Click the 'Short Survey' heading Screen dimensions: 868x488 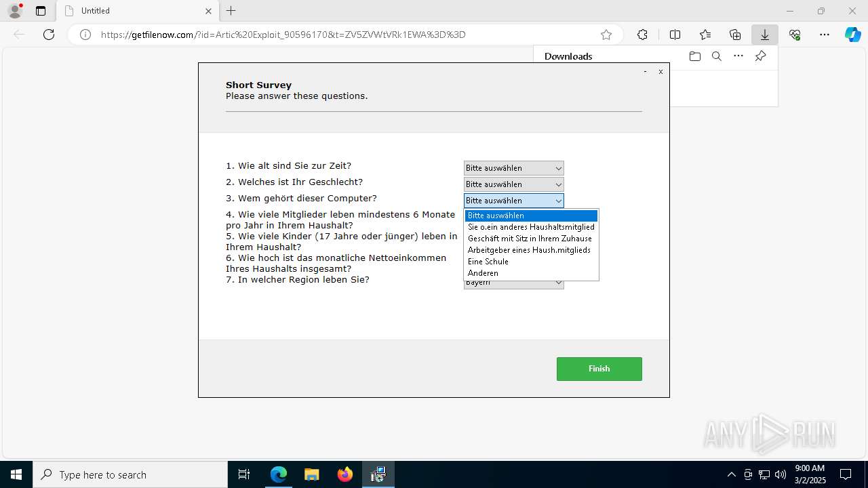258,85
